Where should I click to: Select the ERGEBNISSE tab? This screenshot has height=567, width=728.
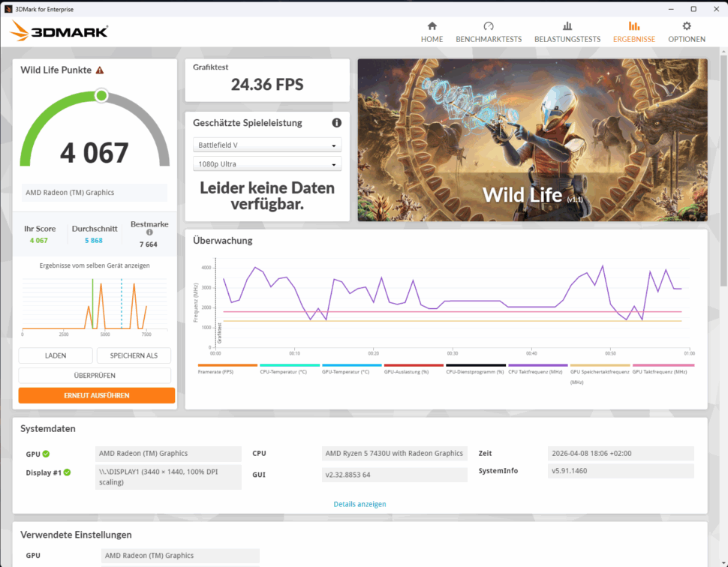coord(633,32)
